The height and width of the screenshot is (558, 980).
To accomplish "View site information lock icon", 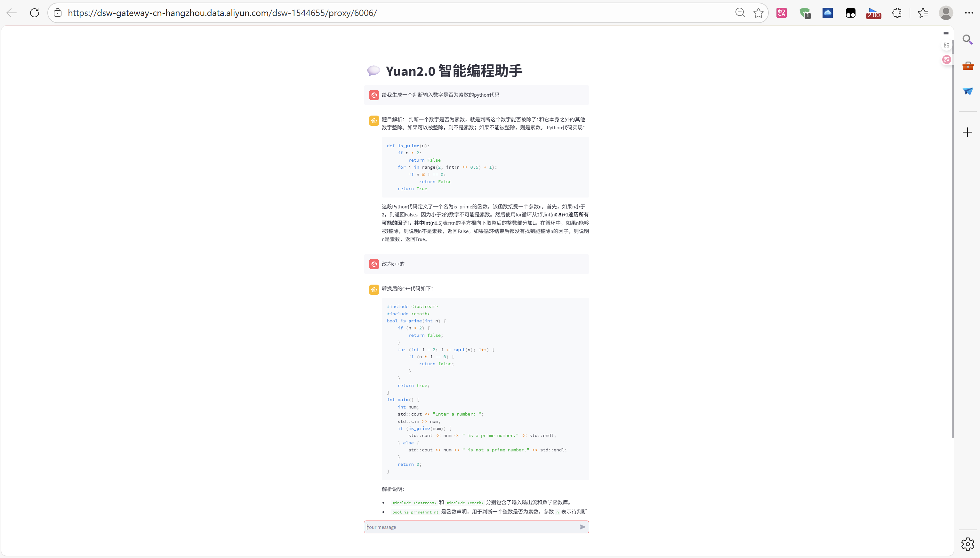I will 58,13.
